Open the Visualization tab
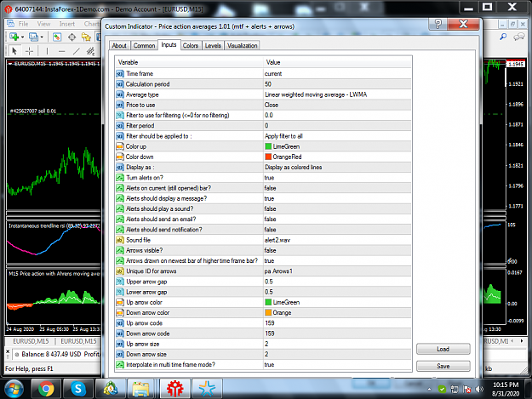This screenshot has width=532, height=399. [243, 45]
